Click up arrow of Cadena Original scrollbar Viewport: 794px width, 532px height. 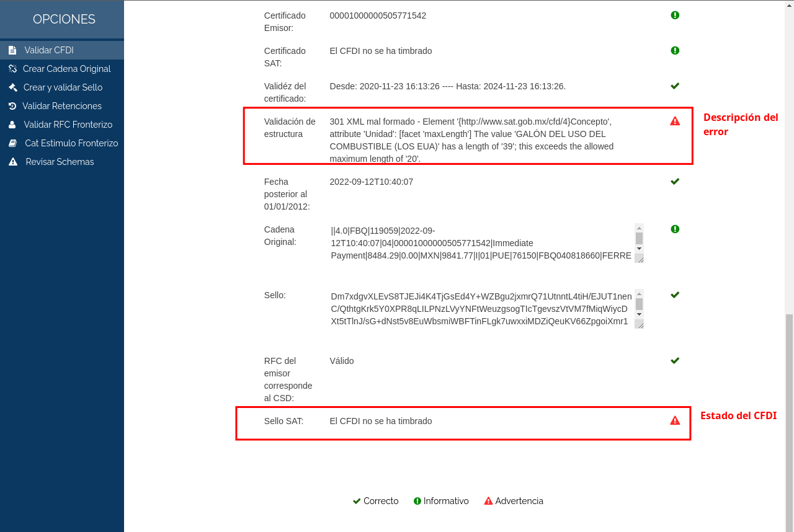coord(639,228)
